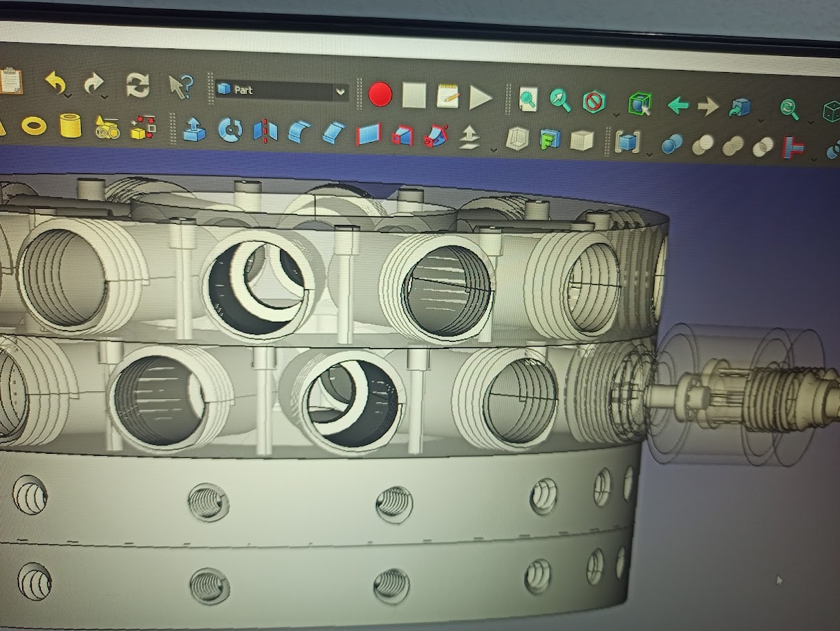Refresh the active document
This screenshot has width=840, height=631.
[138, 86]
